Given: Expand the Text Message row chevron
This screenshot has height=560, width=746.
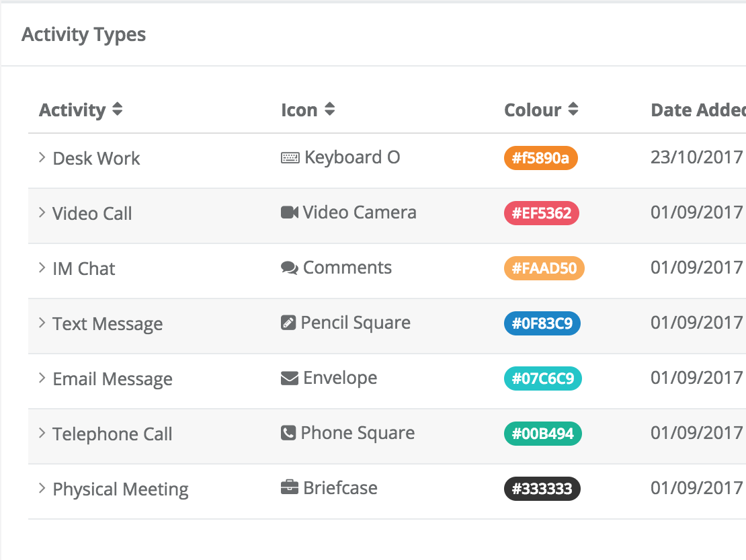Looking at the screenshot, I should [x=42, y=323].
